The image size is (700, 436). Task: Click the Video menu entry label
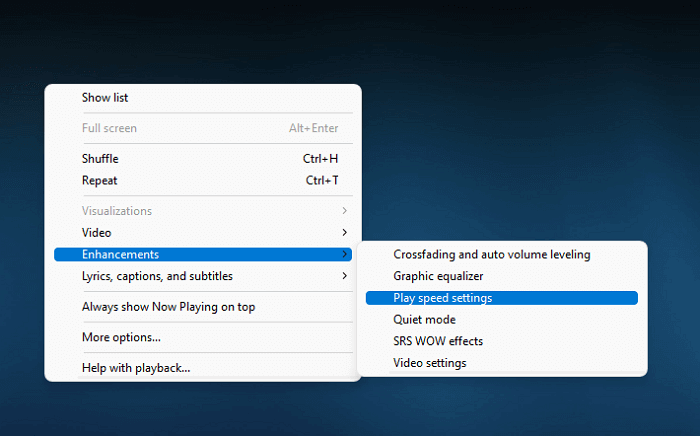(x=97, y=233)
